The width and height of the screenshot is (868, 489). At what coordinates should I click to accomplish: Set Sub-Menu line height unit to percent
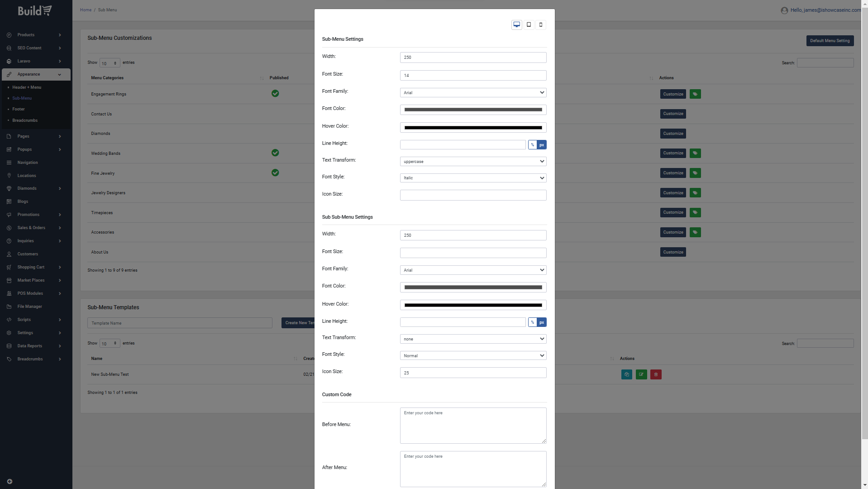532,145
